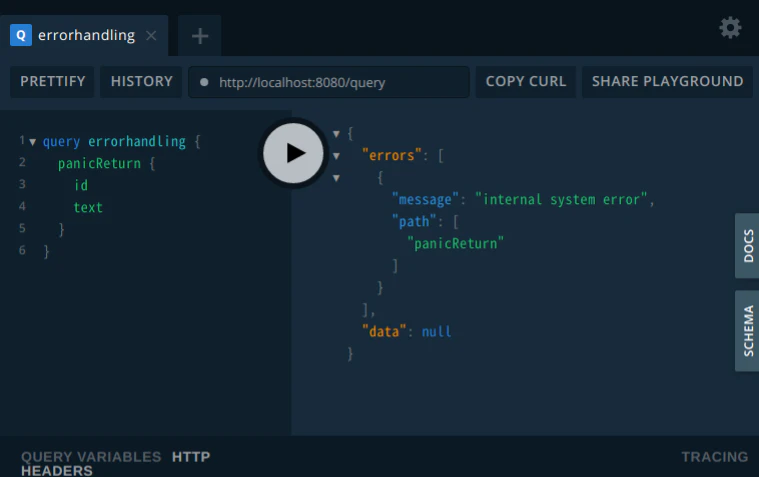Image resolution: width=759 pixels, height=477 pixels.
Task: Click the endpoint status dot indicator
Action: [x=204, y=82]
